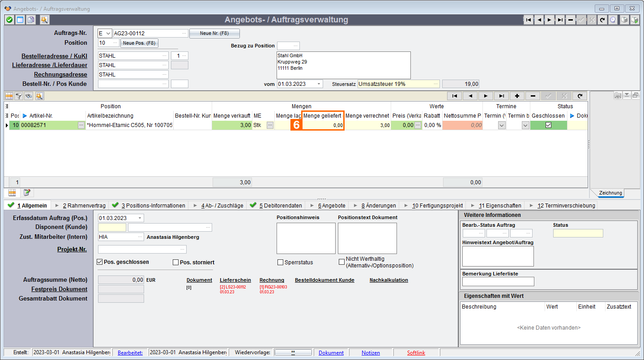This screenshot has width=644, height=360.
Task: Click the clock history icon in top navigator
Action: coord(613,20)
